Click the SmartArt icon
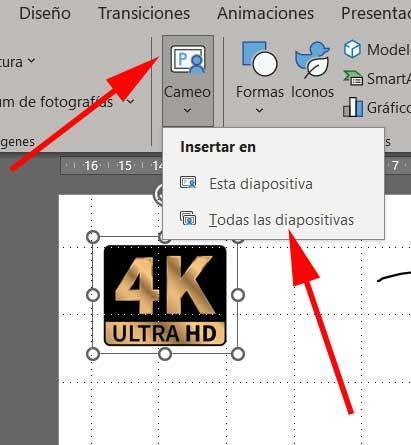411x445 pixels. pyautogui.click(x=353, y=78)
